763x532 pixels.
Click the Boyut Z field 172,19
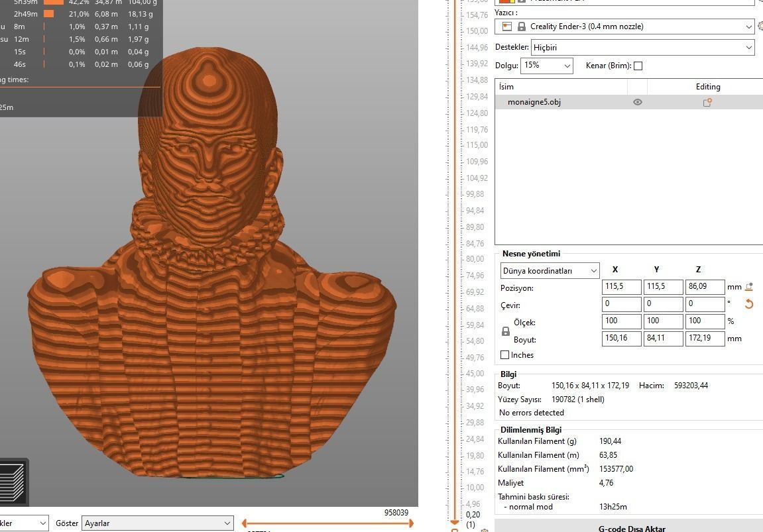(x=705, y=339)
